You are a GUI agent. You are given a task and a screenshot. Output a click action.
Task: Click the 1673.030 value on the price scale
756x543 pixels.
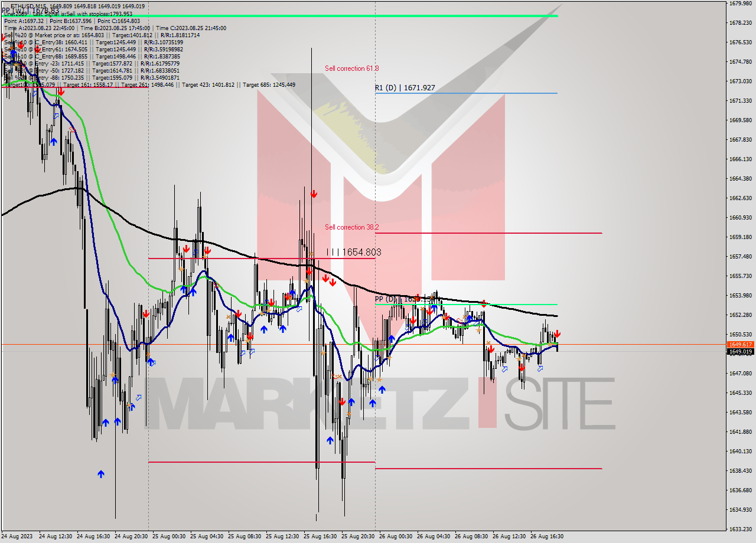741,81
